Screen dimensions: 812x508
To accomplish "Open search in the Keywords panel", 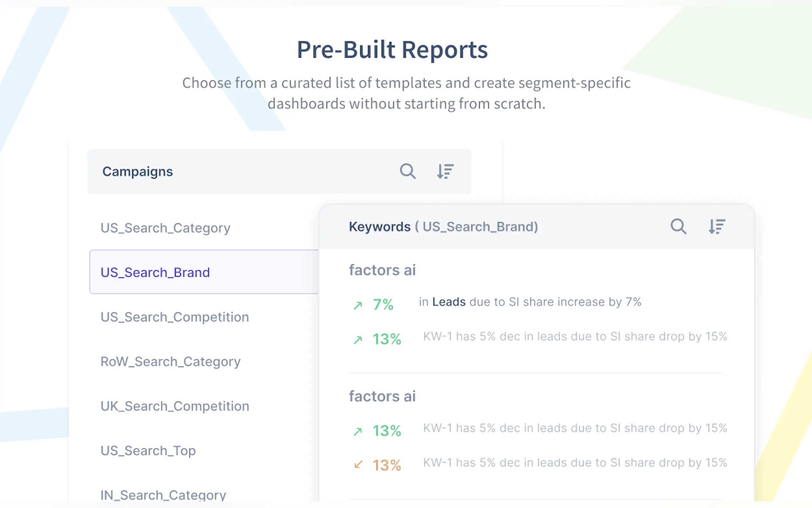I will point(678,226).
